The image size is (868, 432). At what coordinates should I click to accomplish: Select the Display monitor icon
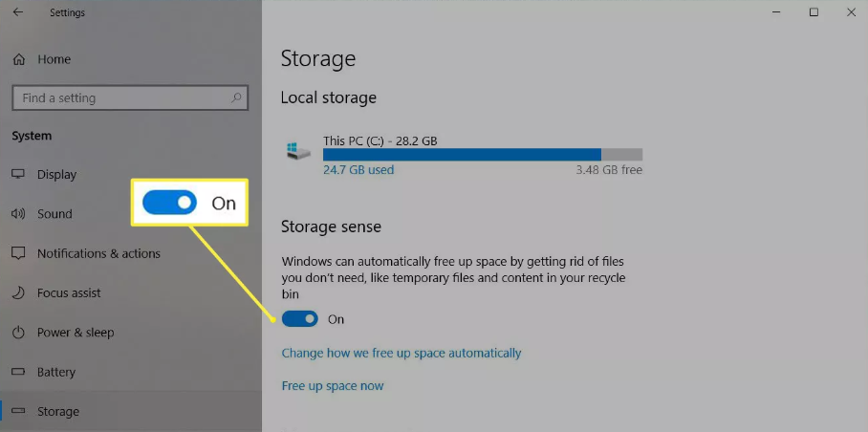pos(18,174)
